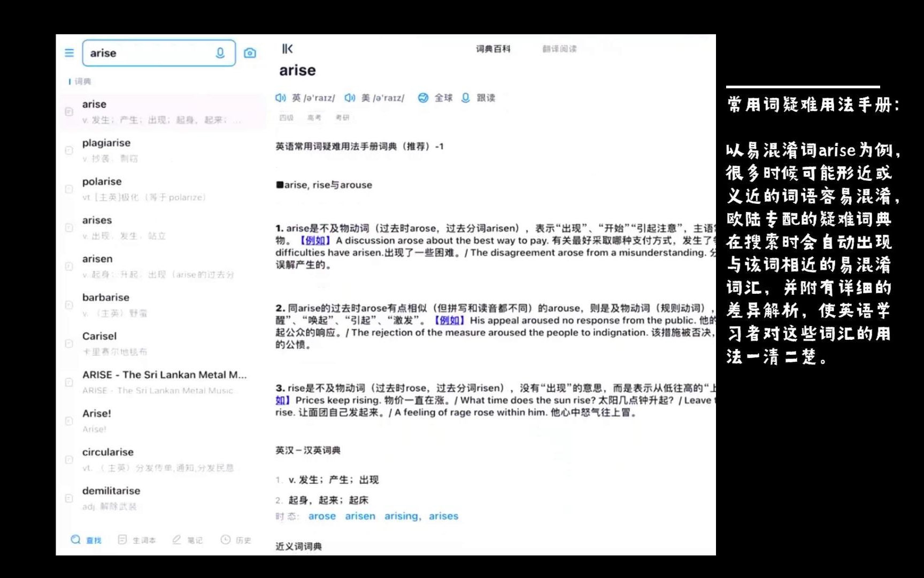Screen dimensions: 924x578
Task: Switch to 词典百科 tab
Action: coord(493,49)
